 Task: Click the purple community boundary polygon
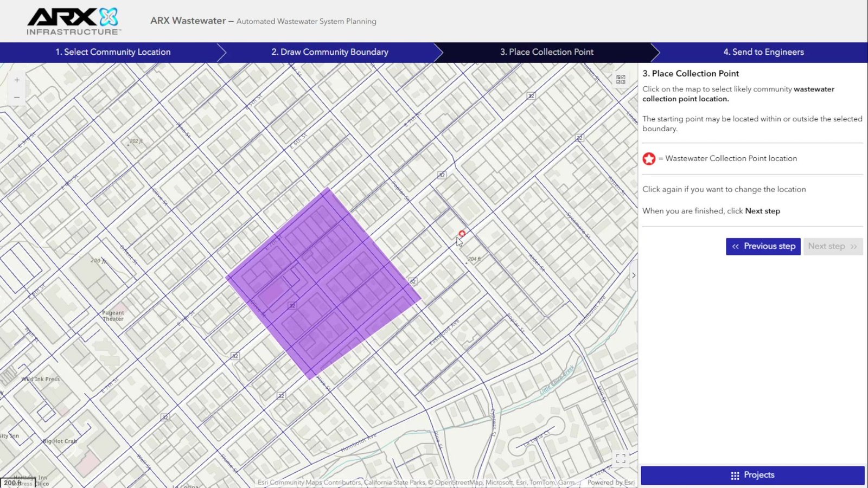(x=323, y=282)
